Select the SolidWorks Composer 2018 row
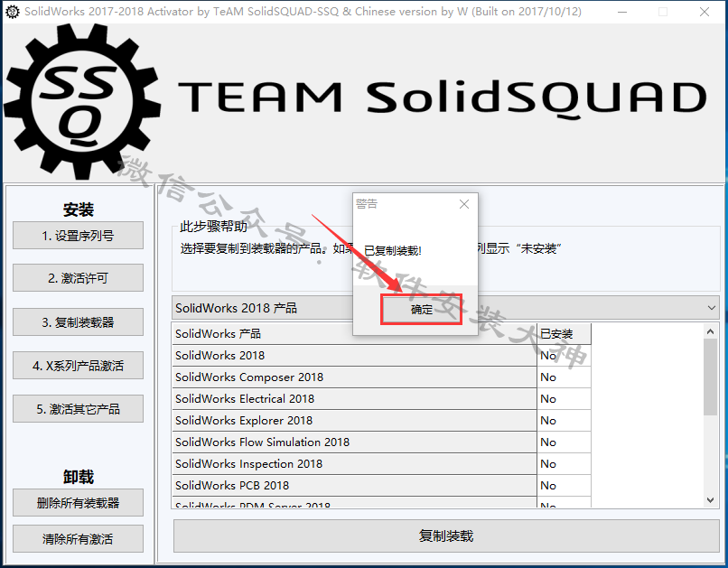This screenshot has width=728, height=568. click(x=354, y=377)
